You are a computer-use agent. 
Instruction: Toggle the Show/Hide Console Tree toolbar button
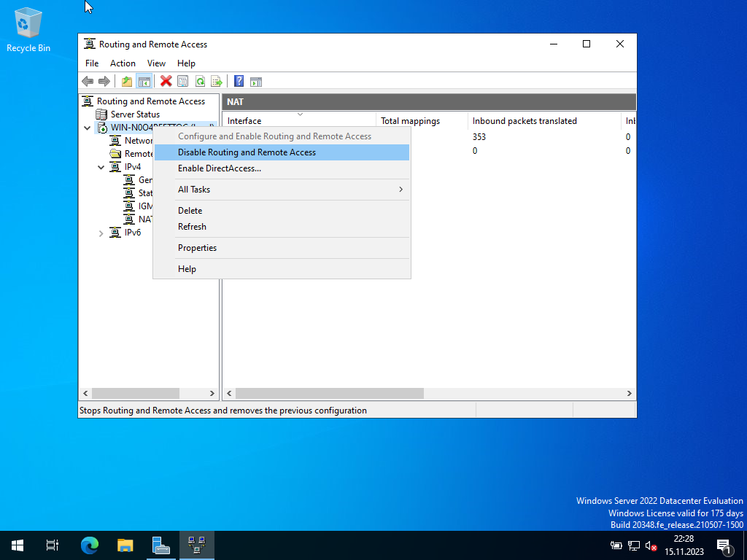tap(144, 82)
